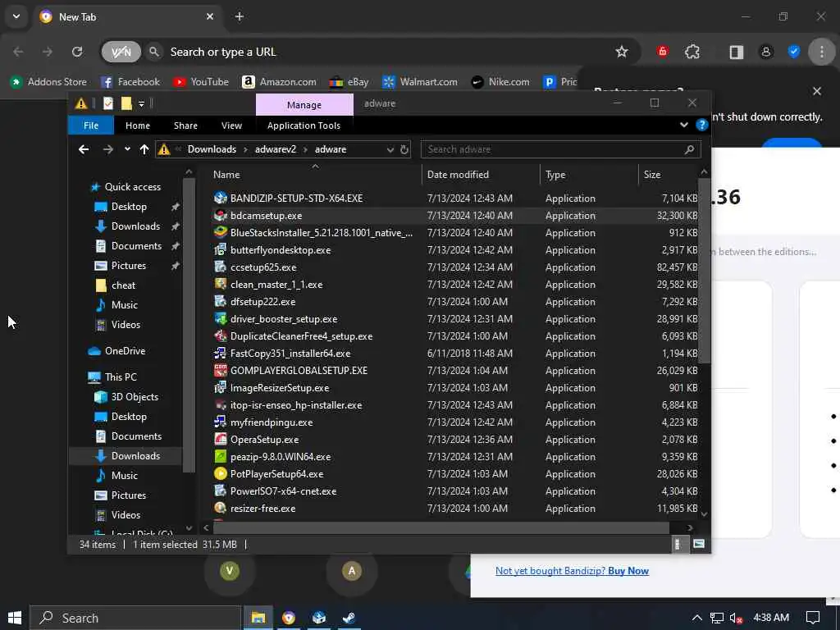Click the Properties quick access toolbar icon
Image resolution: width=840 pixels, height=630 pixels.
point(108,103)
